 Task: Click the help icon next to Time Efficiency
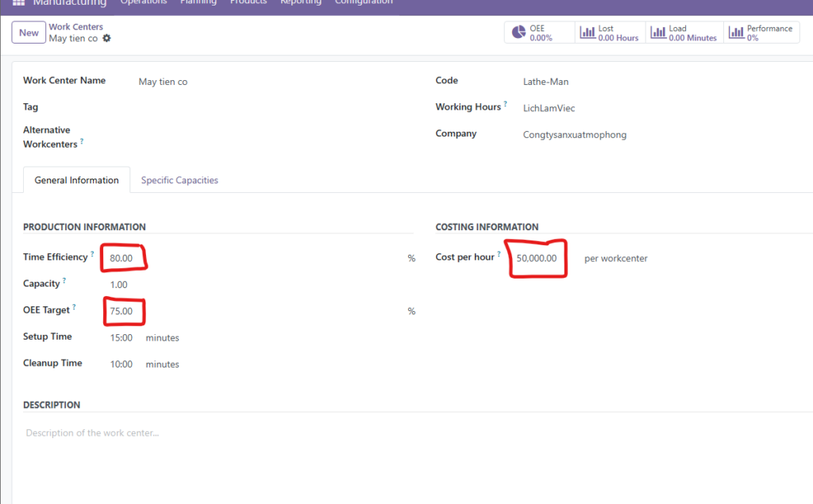coord(92,255)
